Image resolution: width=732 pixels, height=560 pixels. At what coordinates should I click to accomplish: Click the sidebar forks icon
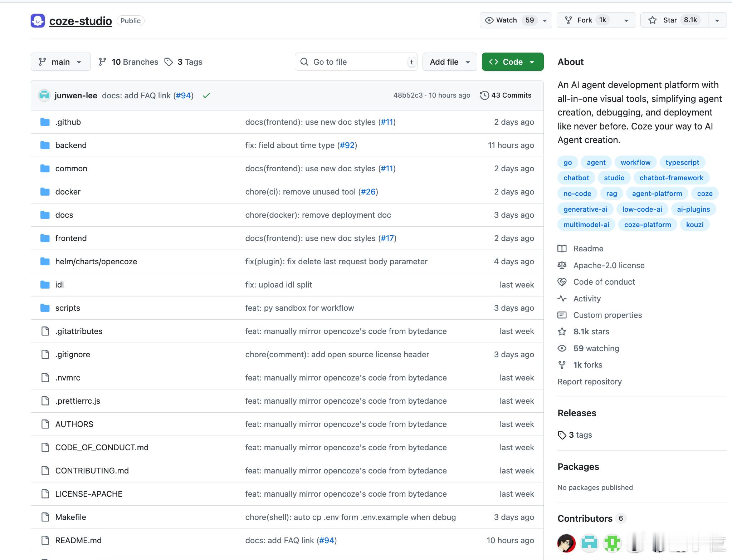tap(562, 365)
